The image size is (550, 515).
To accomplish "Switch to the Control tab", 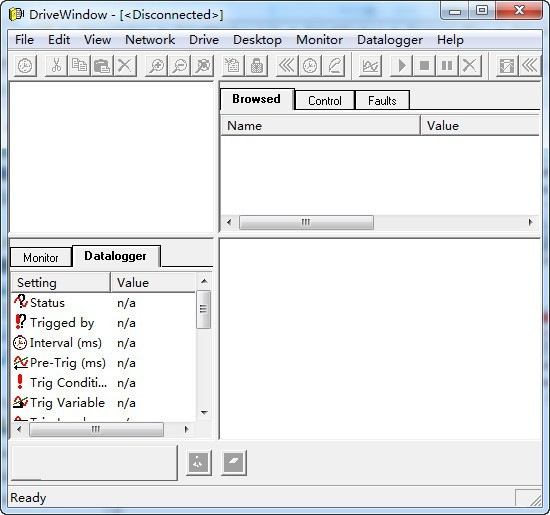I will pyautogui.click(x=325, y=101).
